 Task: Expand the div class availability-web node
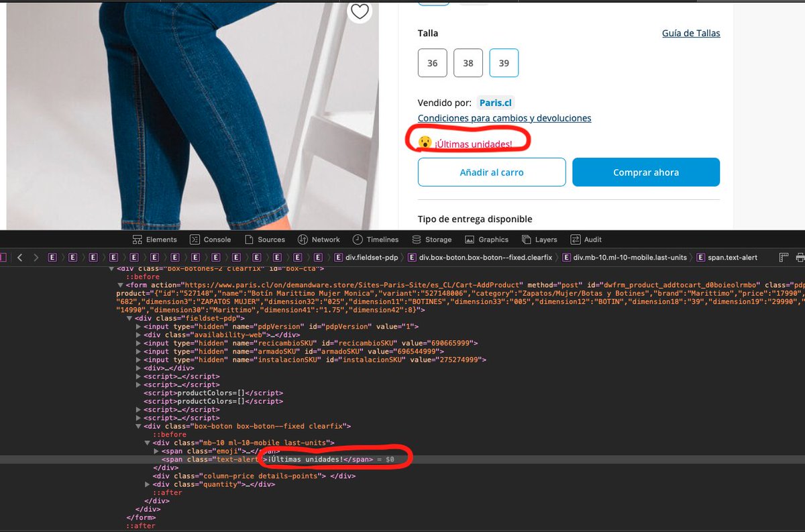coord(138,335)
